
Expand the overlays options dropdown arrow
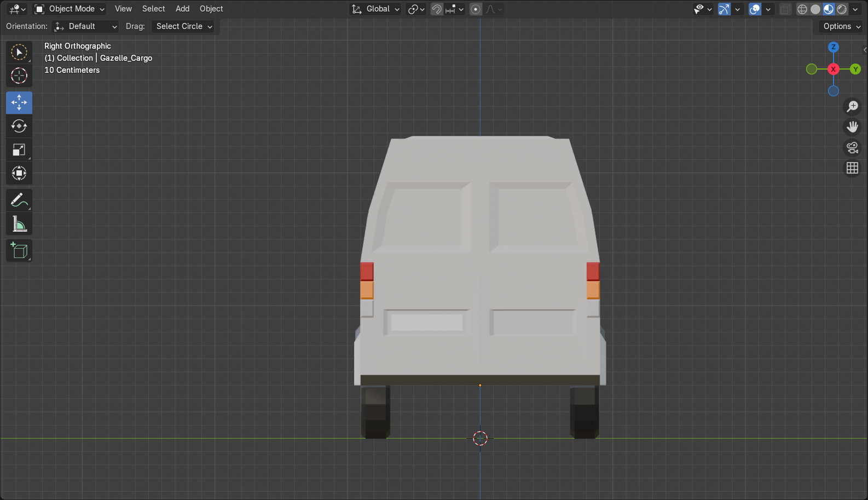click(x=768, y=9)
